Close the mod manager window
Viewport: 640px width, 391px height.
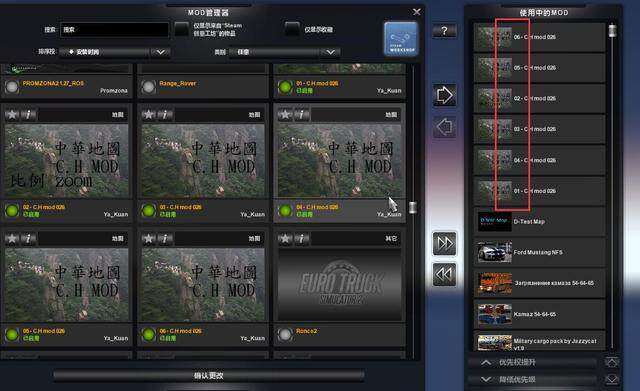click(416, 12)
